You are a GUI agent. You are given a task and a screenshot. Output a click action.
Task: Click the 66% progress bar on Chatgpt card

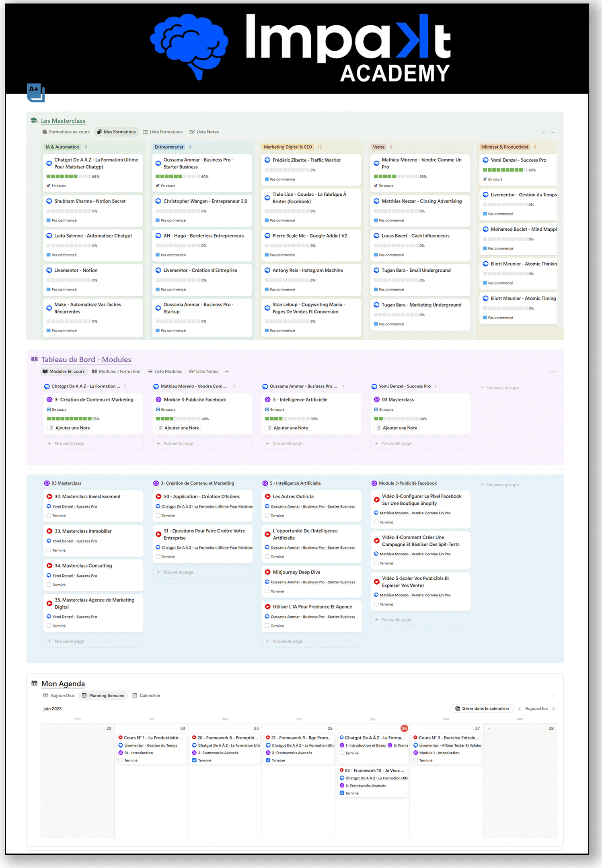point(68,176)
